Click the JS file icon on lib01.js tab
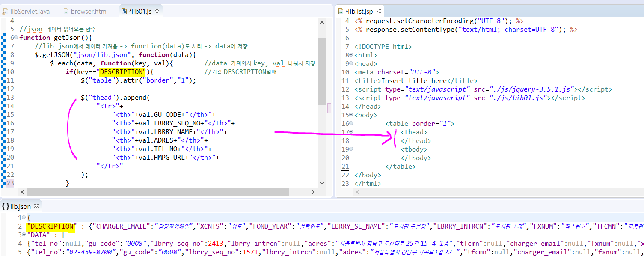644x256 pixels. (x=124, y=11)
